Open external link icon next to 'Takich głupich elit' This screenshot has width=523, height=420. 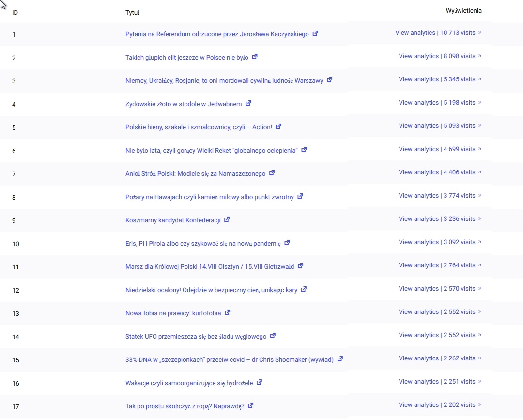coord(255,57)
